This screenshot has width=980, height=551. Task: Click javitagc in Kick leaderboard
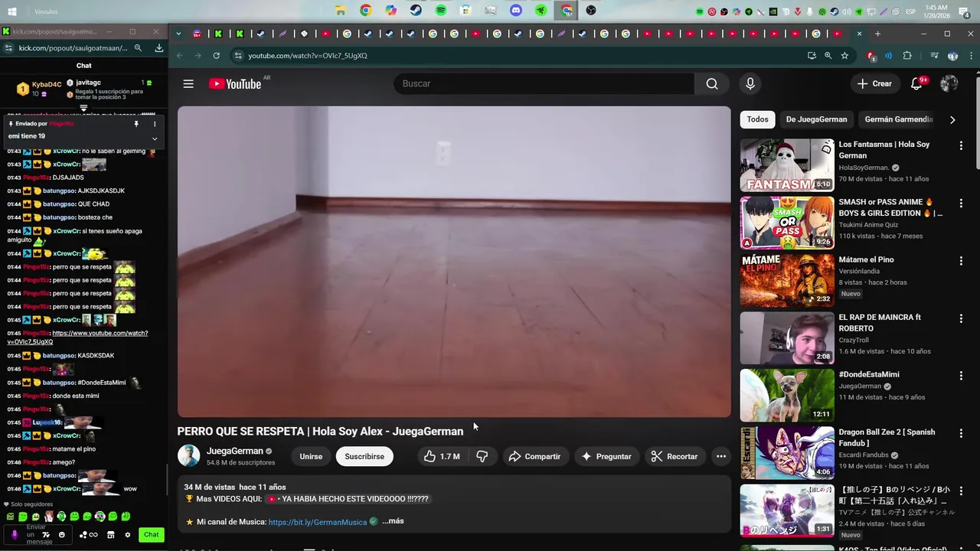tap(89, 83)
